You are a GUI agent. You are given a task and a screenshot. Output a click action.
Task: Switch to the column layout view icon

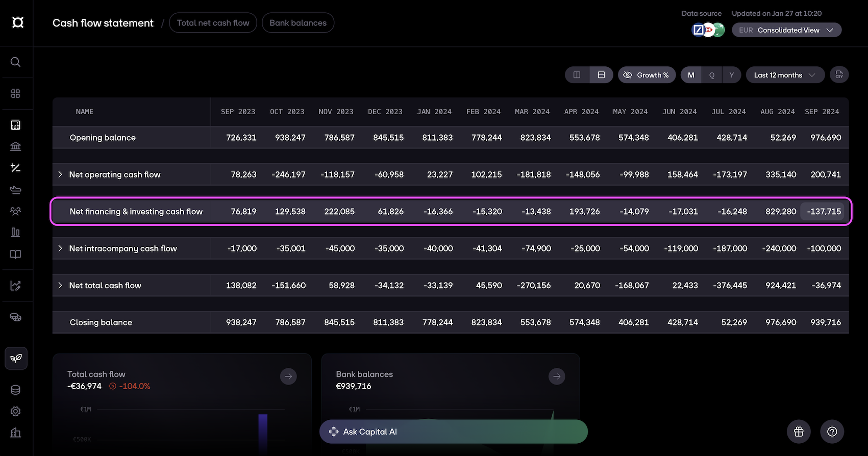(x=577, y=75)
